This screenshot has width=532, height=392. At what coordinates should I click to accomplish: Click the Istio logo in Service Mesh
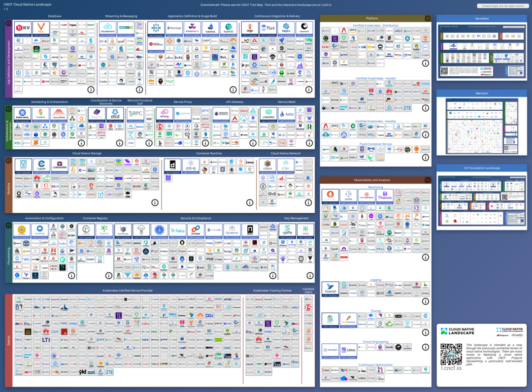tap(287, 114)
